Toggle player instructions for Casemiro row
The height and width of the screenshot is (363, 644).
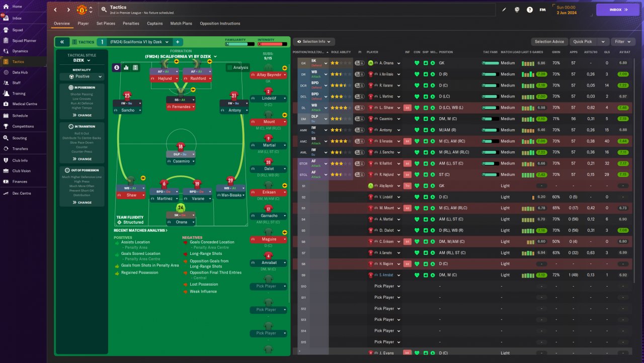pyautogui.click(x=360, y=119)
